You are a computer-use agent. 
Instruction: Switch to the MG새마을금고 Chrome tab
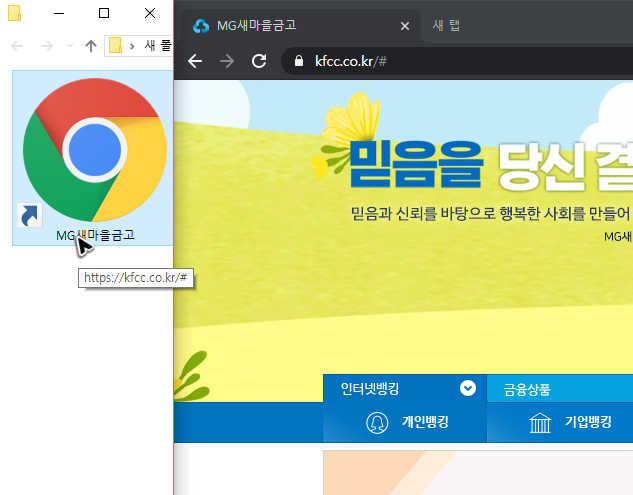tap(300, 26)
